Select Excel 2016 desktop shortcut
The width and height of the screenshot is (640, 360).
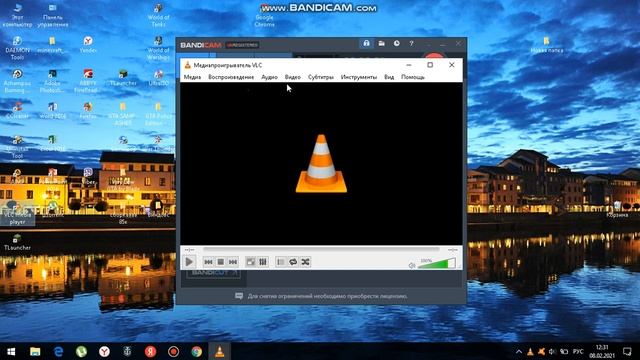click(x=52, y=143)
